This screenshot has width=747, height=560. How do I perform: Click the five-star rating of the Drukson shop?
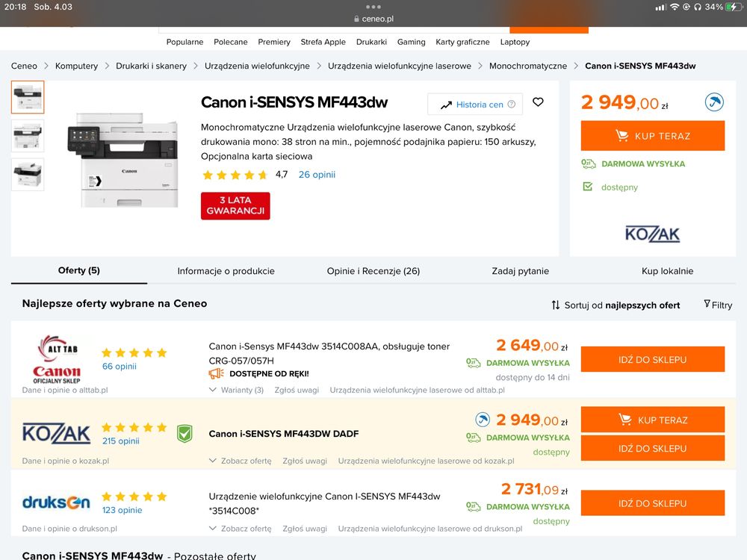click(134, 497)
